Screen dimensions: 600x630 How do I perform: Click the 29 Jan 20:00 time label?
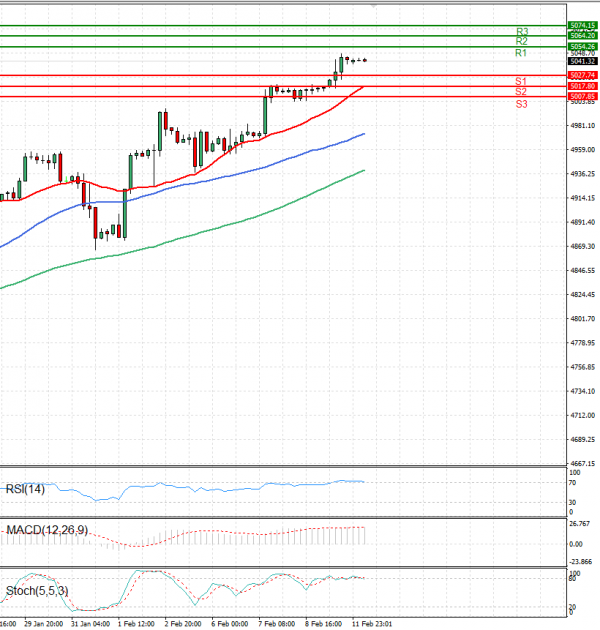(x=43, y=624)
